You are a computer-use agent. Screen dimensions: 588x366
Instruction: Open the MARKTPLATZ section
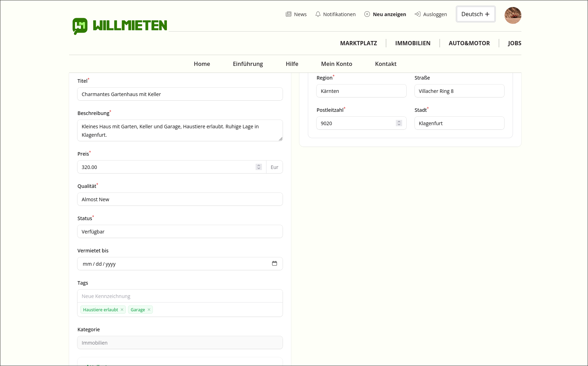click(x=358, y=43)
